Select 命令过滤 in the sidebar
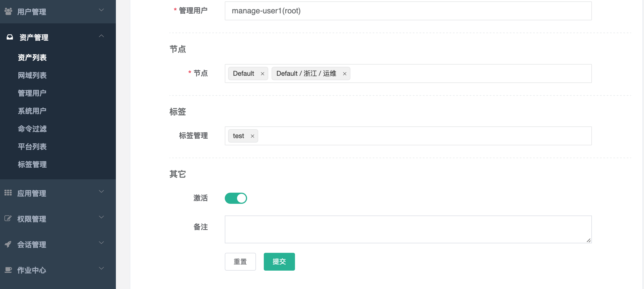 point(32,129)
